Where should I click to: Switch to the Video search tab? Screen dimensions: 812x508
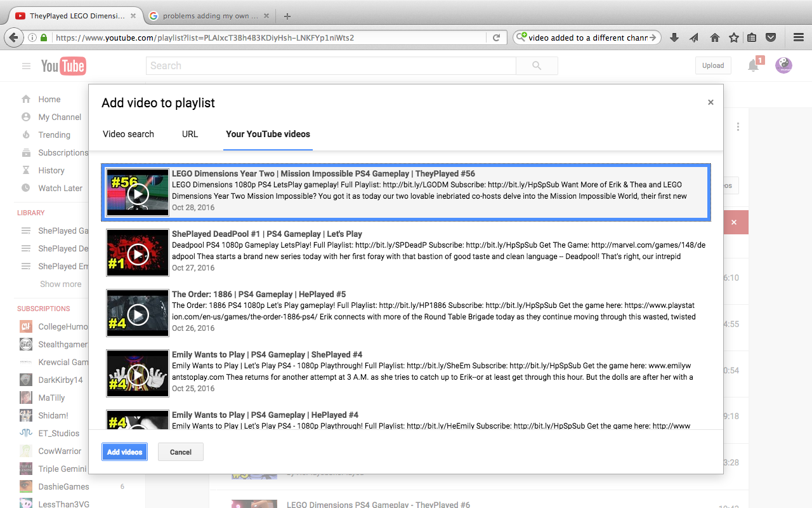point(128,134)
